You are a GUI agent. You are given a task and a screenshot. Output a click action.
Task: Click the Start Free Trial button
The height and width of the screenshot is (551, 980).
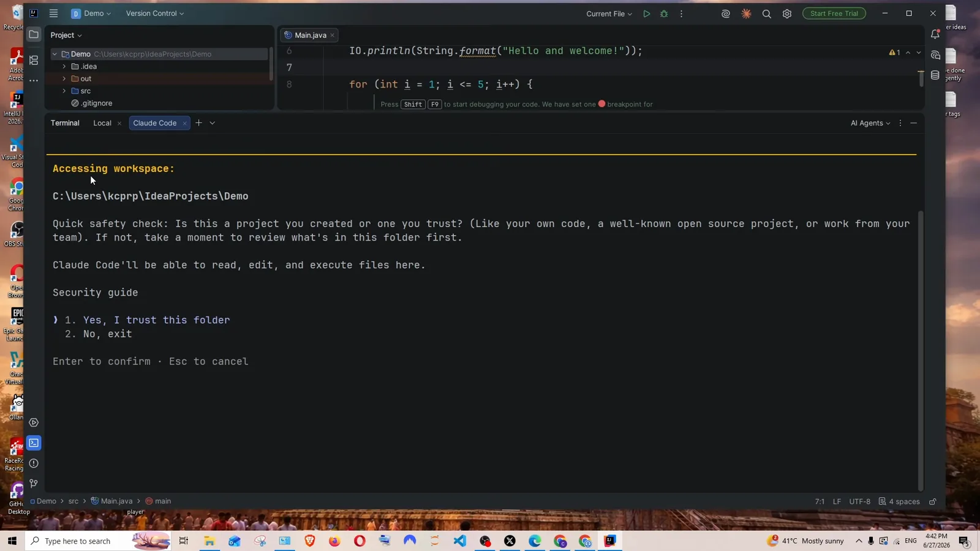click(x=834, y=13)
